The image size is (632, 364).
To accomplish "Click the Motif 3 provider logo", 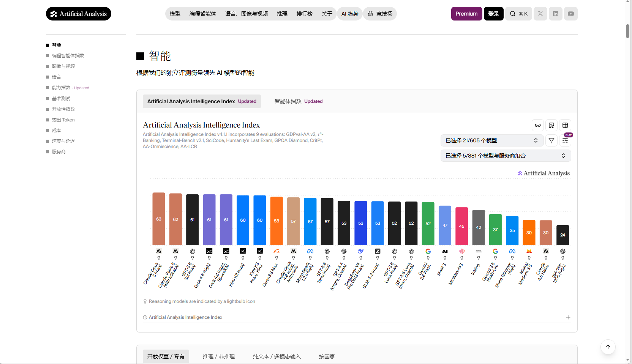I will (445, 251).
